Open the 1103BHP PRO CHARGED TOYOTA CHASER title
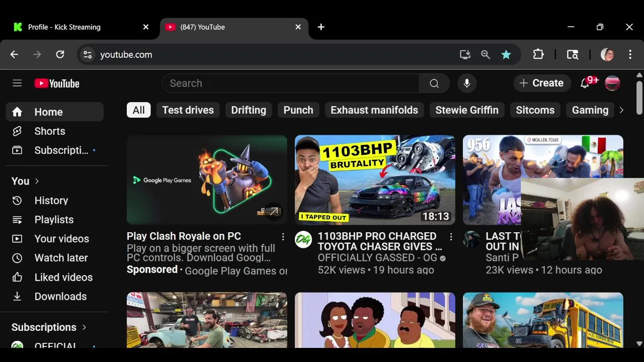Image resolution: width=644 pixels, height=362 pixels. click(x=380, y=241)
